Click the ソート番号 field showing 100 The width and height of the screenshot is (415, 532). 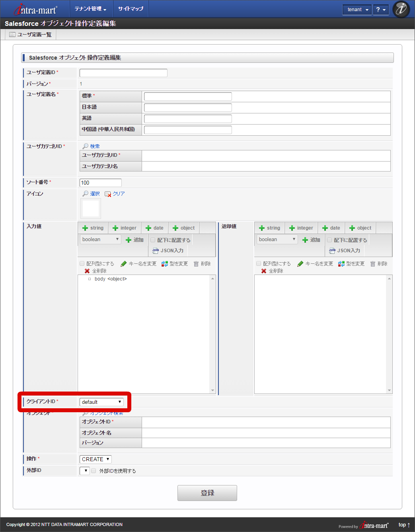pos(101,183)
